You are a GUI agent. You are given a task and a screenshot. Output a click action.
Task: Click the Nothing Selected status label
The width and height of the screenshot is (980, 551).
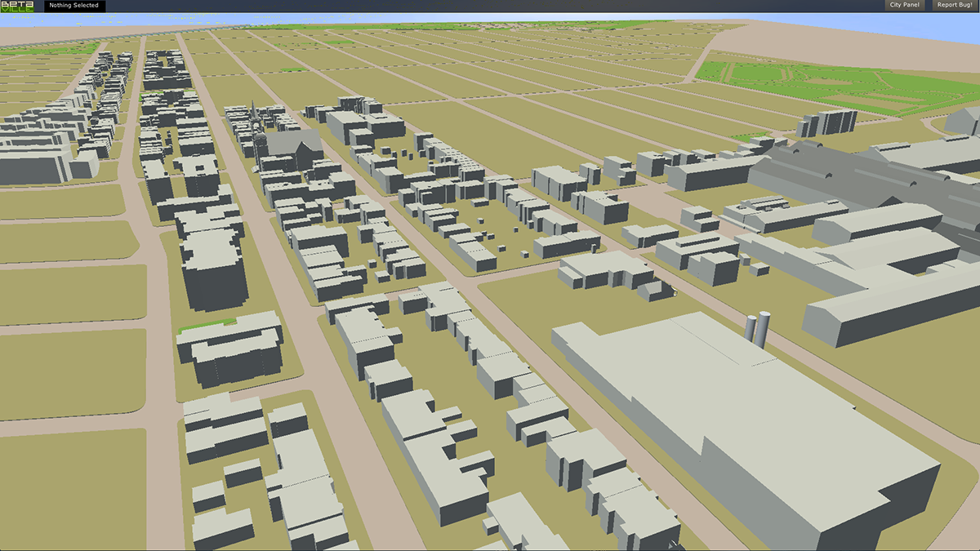coord(74,6)
